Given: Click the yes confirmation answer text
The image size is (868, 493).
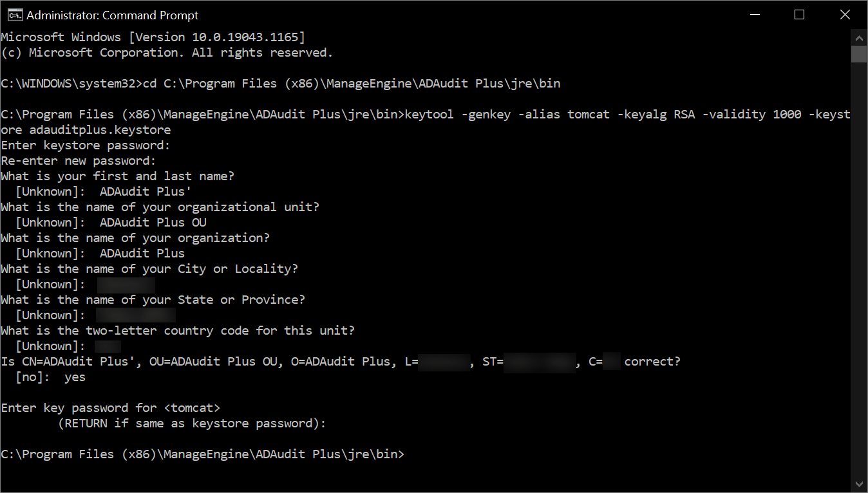Looking at the screenshot, I should 74,377.
